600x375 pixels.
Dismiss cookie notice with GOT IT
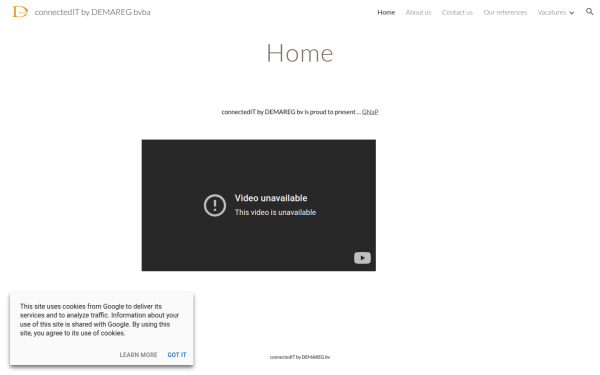tap(177, 355)
